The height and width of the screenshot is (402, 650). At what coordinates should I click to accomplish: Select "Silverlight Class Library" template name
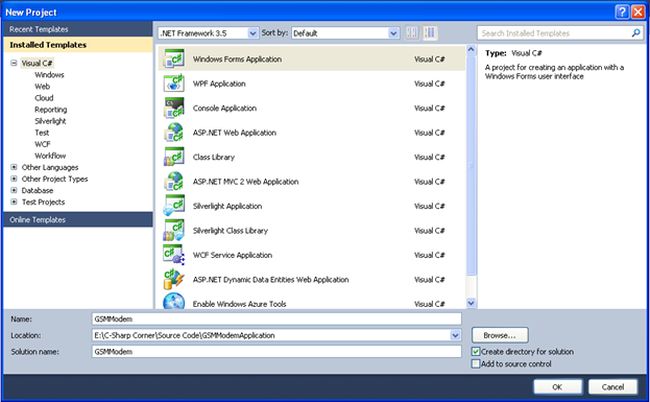click(x=230, y=230)
